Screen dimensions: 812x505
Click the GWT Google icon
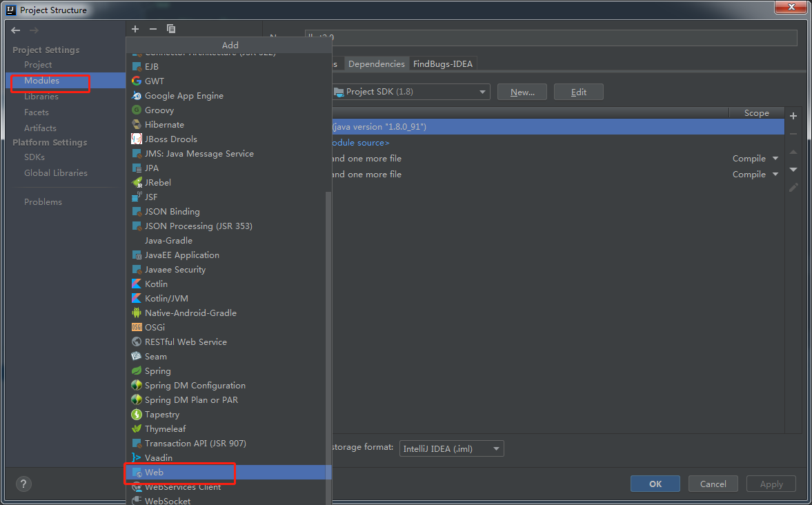pyautogui.click(x=136, y=81)
